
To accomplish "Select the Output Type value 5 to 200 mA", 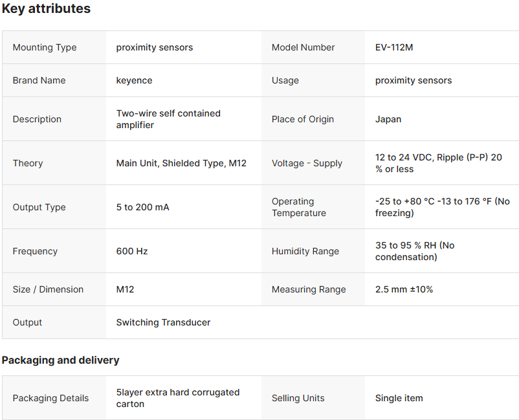I will [x=142, y=207].
